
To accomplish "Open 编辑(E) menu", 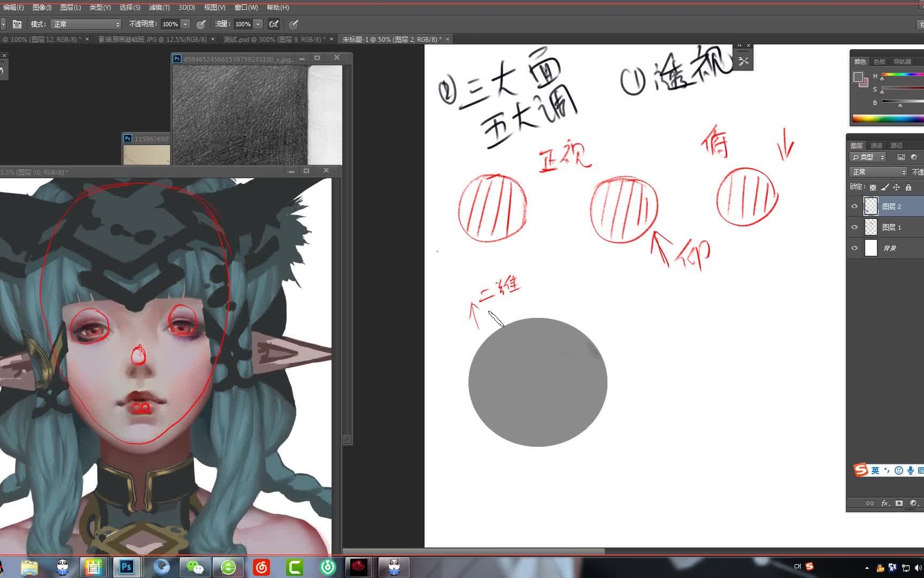I will 13,7.
